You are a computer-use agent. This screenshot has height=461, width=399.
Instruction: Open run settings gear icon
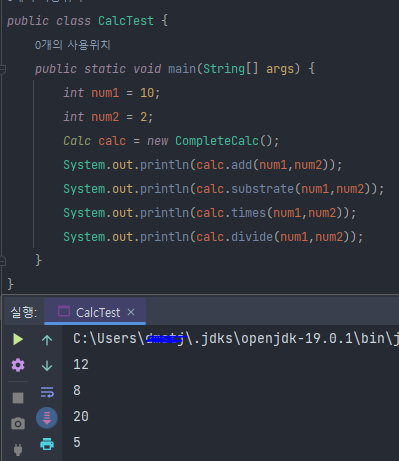click(x=18, y=365)
